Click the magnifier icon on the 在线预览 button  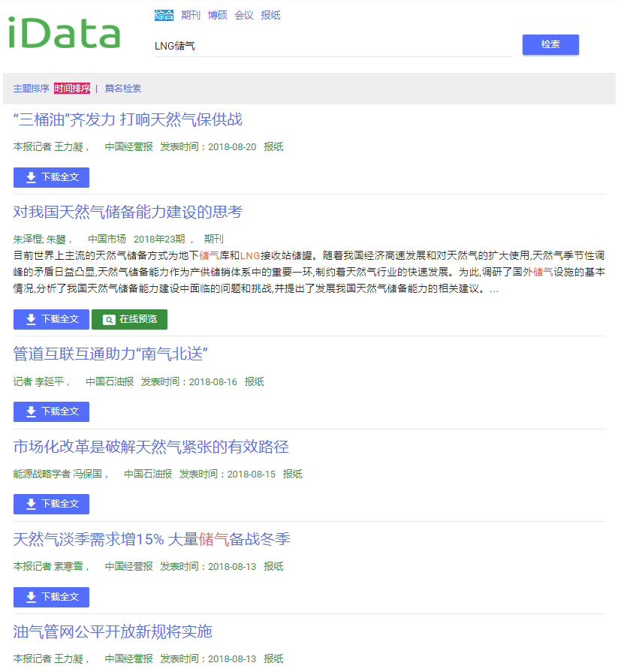(108, 319)
